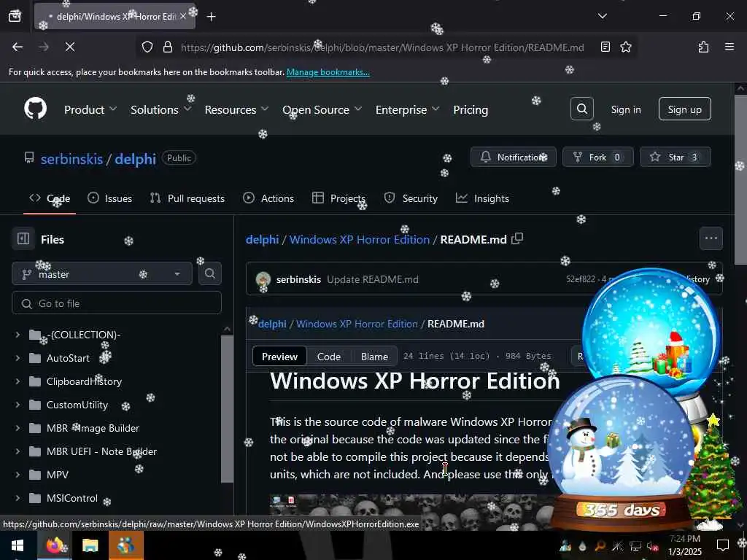The width and height of the screenshot is (747, 560).
Task: Switch to the Security tab
Action: coord(411,198)
